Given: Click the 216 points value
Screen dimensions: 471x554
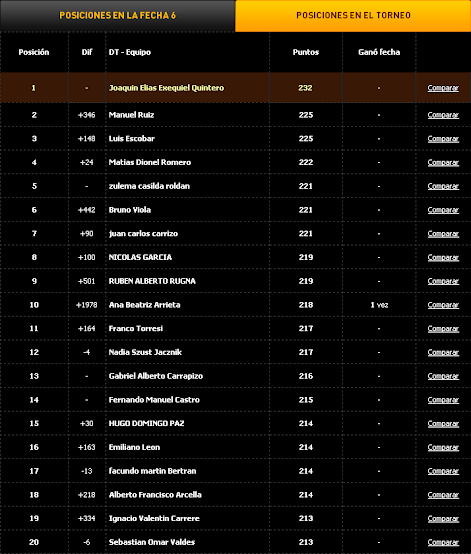Looking at the screenshot, I should (x=306, y=376).
